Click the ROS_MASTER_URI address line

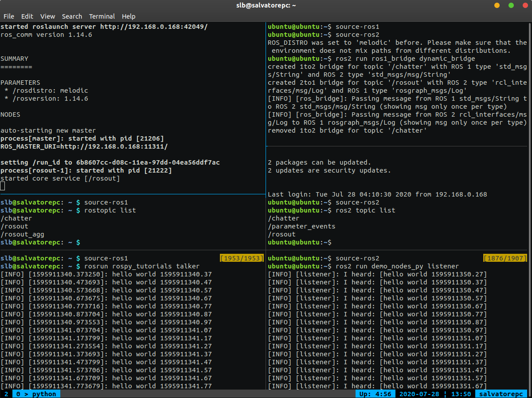[84, 146]
